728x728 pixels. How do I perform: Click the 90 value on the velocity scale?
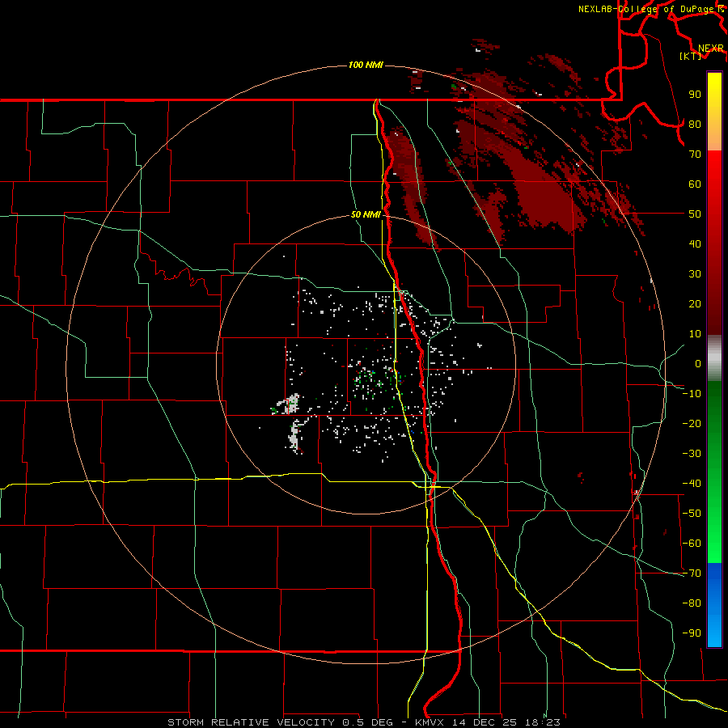tap(695, 95)
